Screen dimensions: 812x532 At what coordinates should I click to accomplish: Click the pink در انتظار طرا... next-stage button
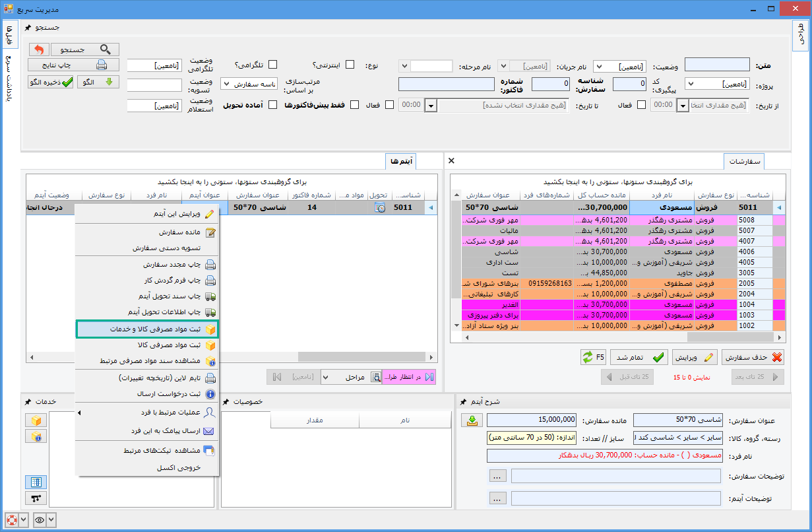(410, 377)
